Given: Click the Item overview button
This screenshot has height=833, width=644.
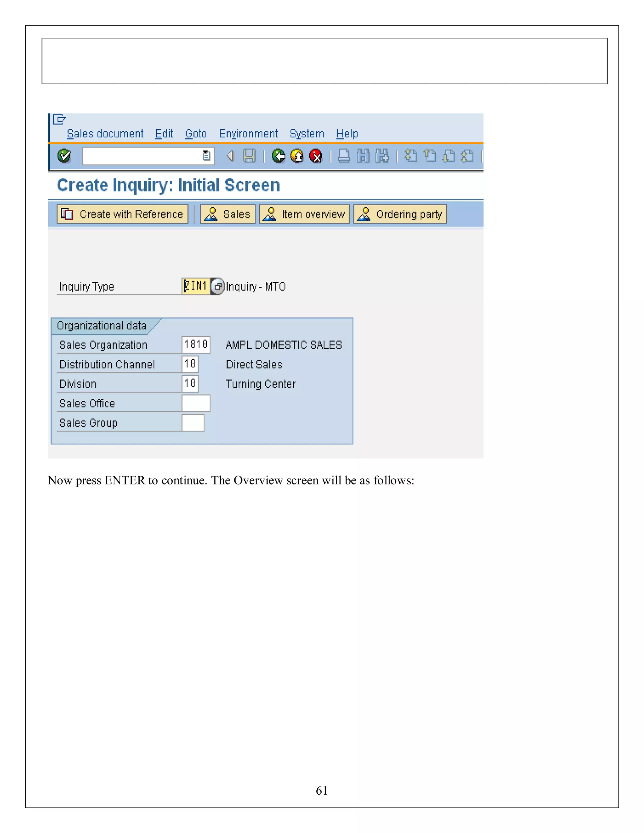Looking at the screenshot, I should tap(304, 214).
